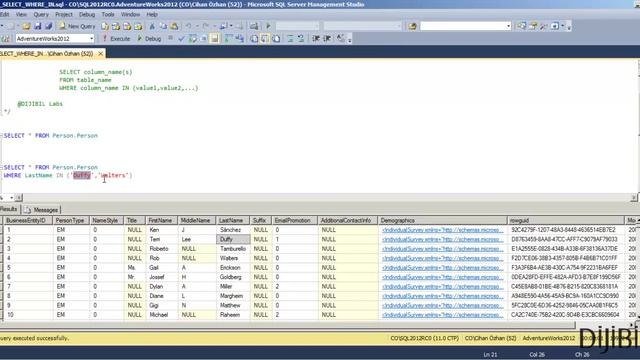Click the rowguid column header
The width and height of the screenshot is (640, 360).
point(566,220)
